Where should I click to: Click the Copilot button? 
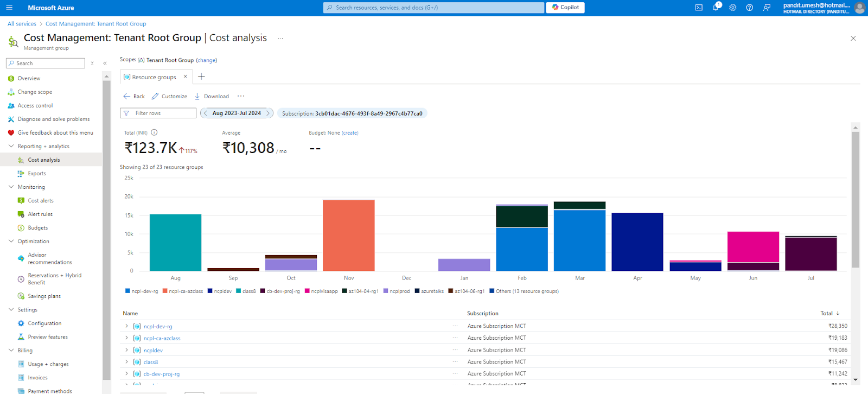(x=565, y=8)
